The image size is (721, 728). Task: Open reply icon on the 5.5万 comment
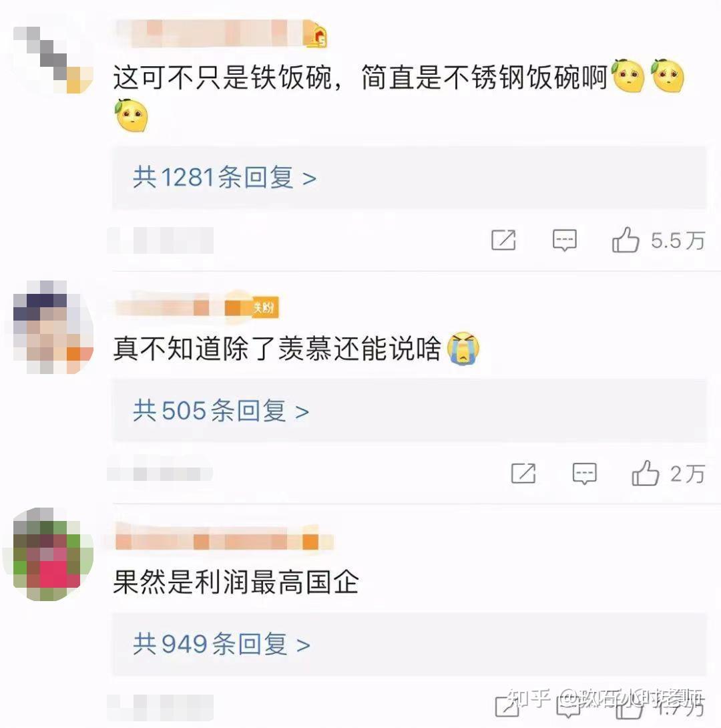click(x=565, y=240)
